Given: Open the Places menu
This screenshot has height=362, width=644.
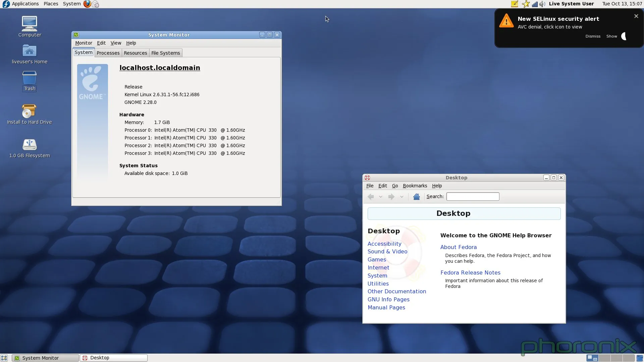Looking at the screenshot, I should [x=51, y=4].
